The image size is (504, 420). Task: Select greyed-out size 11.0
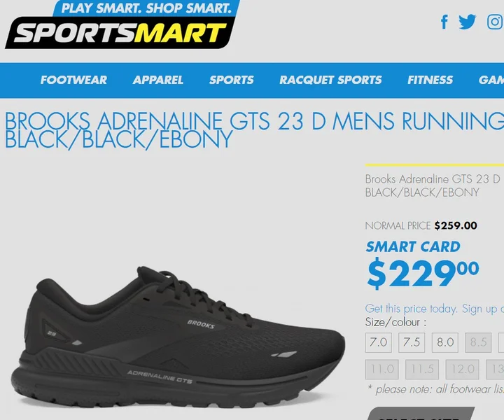pyautogui.click(x=382, y=370)
